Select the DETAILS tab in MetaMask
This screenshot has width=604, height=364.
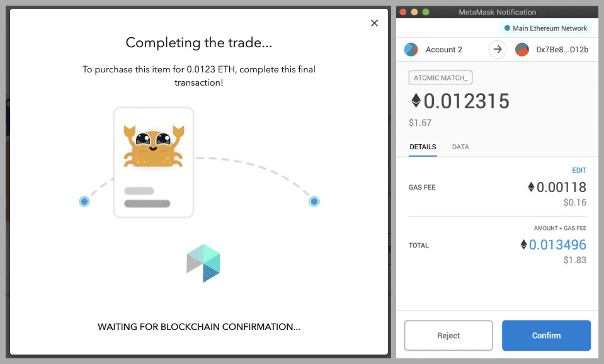423,147
